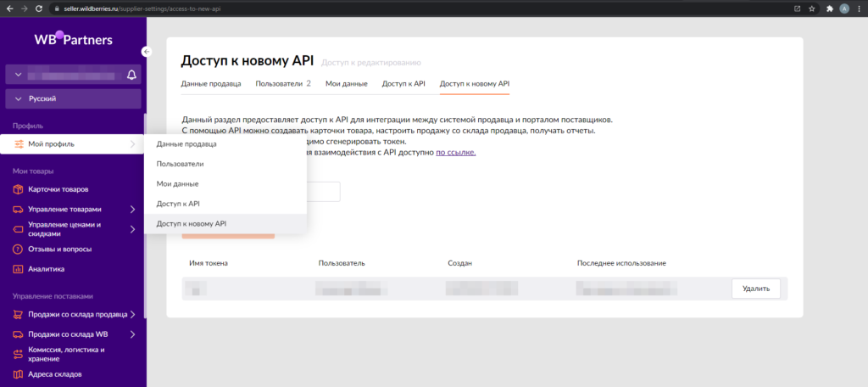Expand Продажи со склада продавца chevron
The height and width of the screenshot is (387, 868).
point(132,315)
